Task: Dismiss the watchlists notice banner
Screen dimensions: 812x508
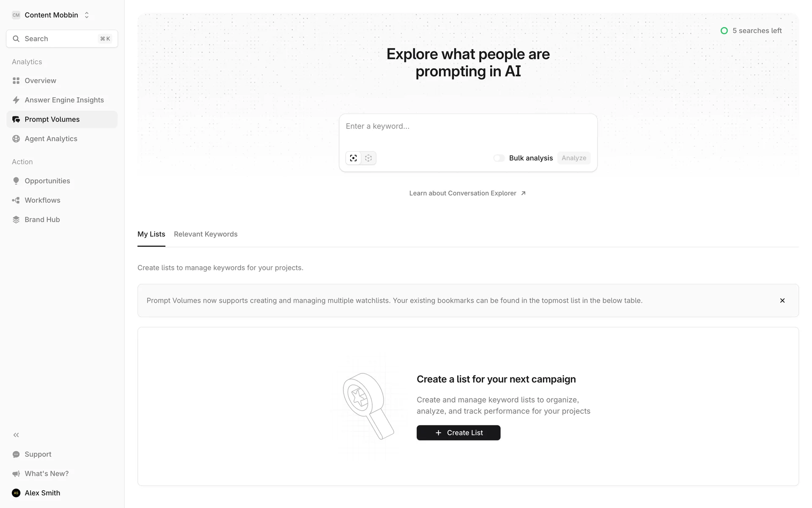Action: 782,301
